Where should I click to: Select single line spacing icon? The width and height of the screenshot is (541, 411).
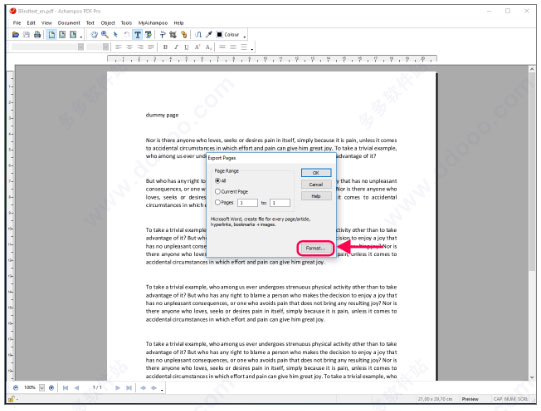223,47
